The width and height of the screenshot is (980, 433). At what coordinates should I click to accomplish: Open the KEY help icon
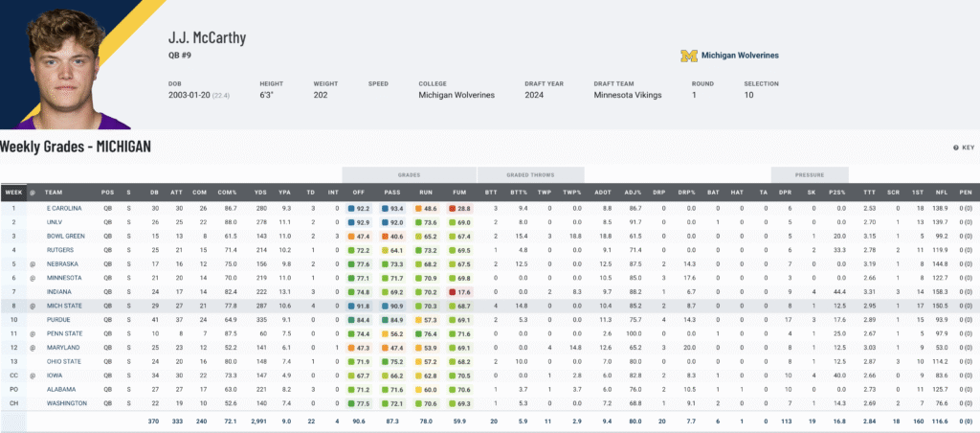click(963, 148)
